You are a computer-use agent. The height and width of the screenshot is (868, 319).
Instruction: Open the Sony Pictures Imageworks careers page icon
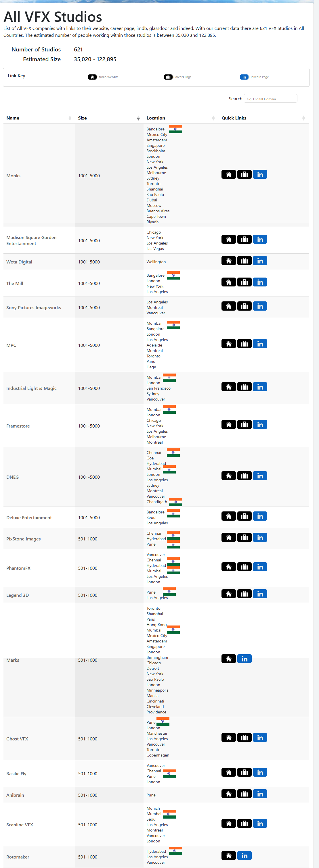[x=244, y=306]
